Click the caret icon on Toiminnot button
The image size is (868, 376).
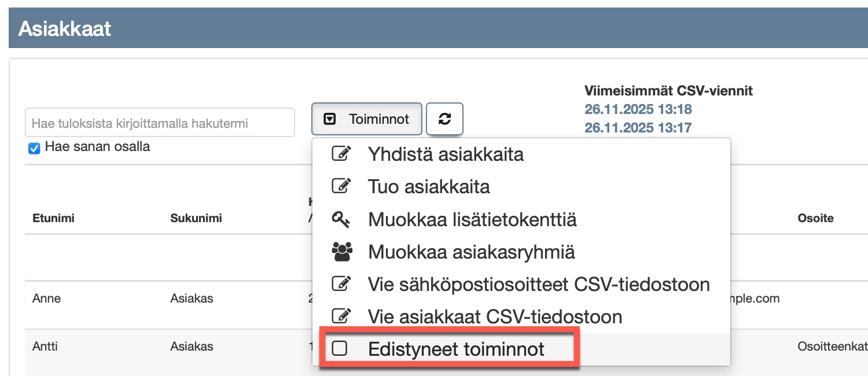coord(329,119)
